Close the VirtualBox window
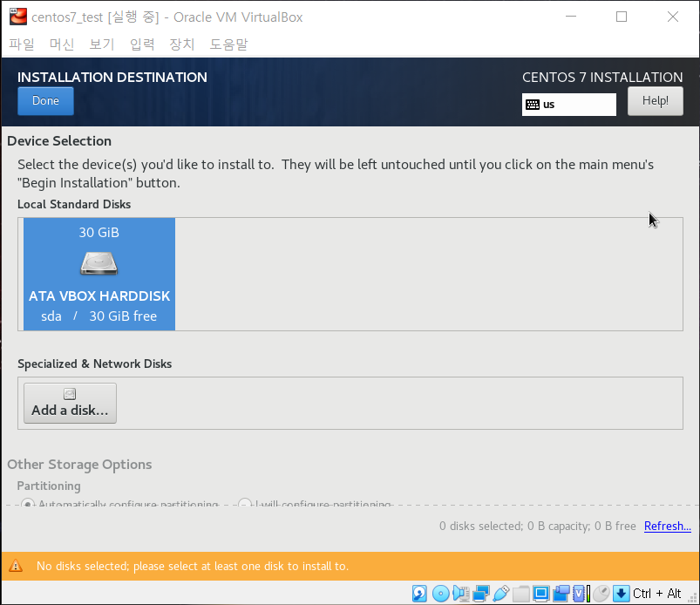Viewport: 700px width, 605px height. click(673, 17)
